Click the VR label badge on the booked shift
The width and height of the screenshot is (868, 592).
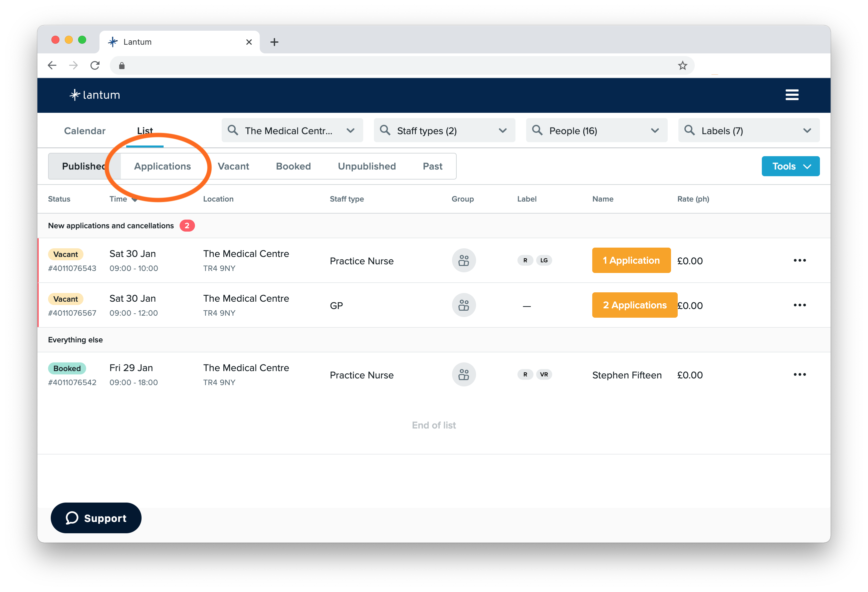544,374
